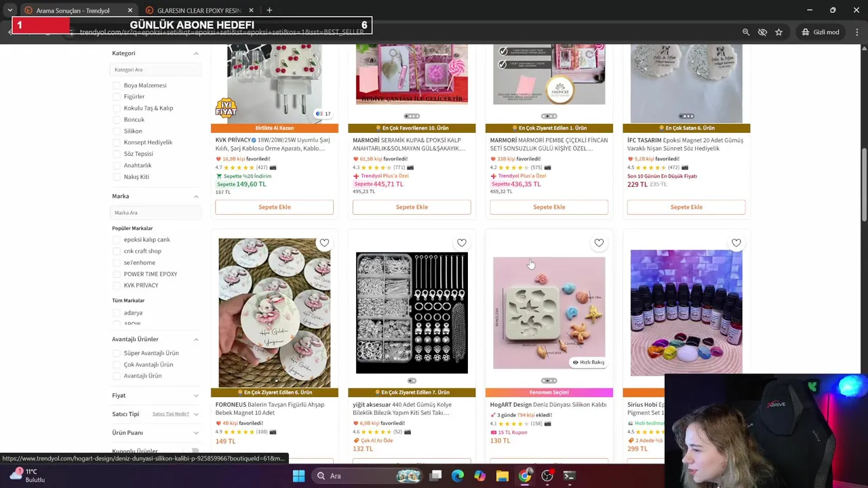Click the Gizli mod incognito indicator

821,32
